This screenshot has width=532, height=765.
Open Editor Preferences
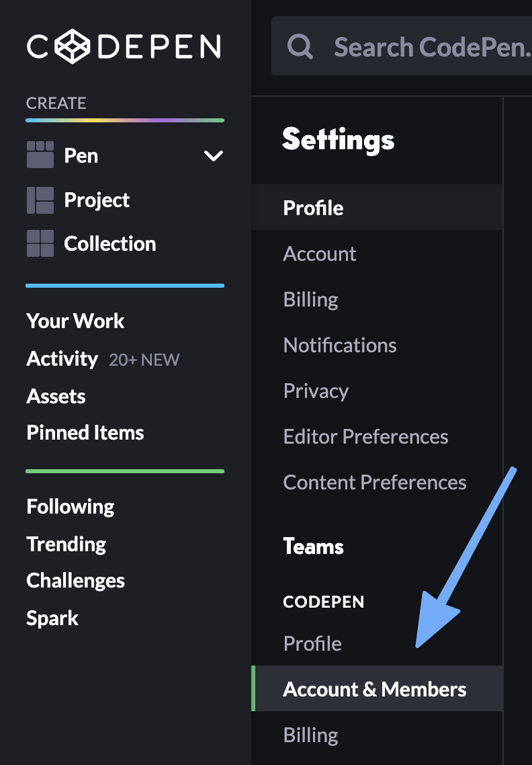tap(366, 436)
